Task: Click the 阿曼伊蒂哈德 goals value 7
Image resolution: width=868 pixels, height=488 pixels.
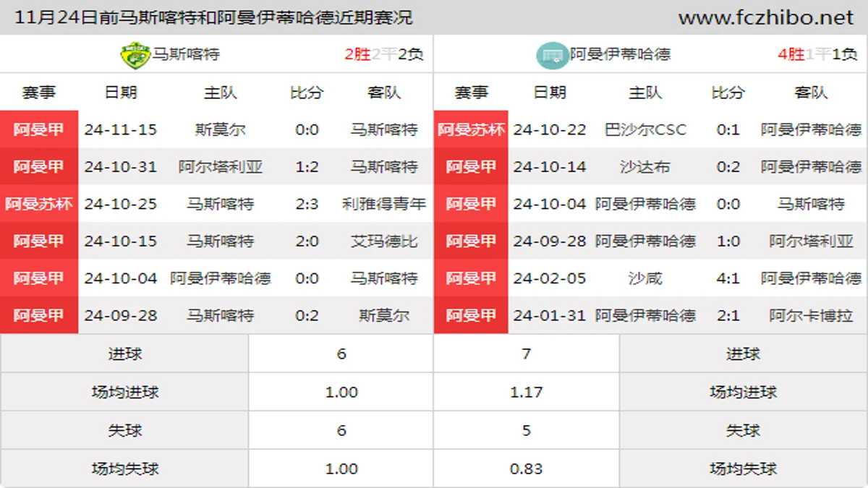Action: point(526,354)
